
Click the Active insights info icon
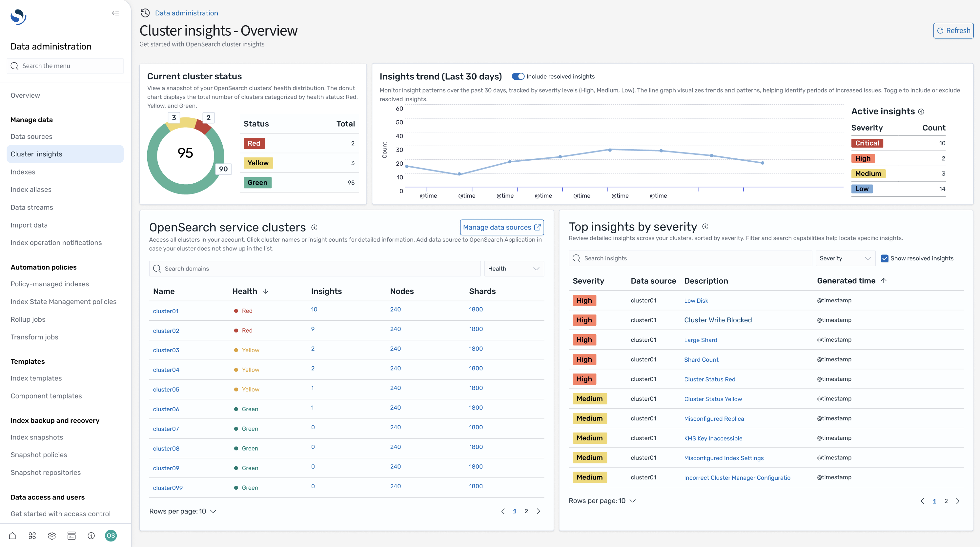(921, 112)
